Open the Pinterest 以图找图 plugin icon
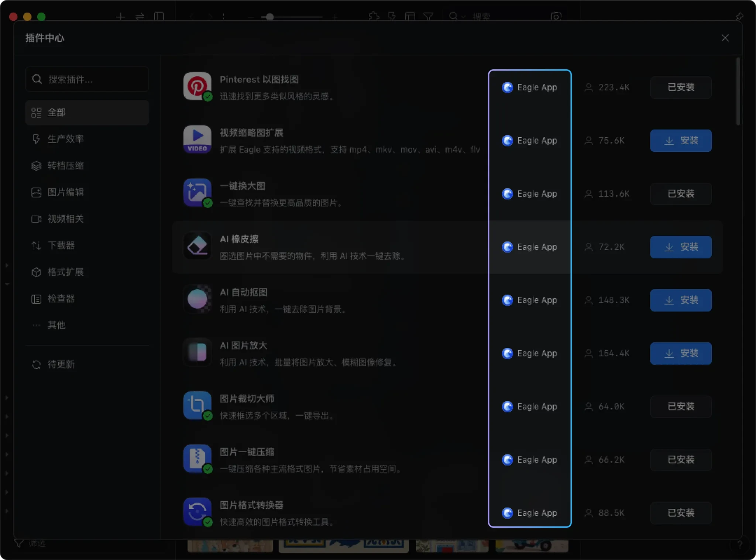 197,86
